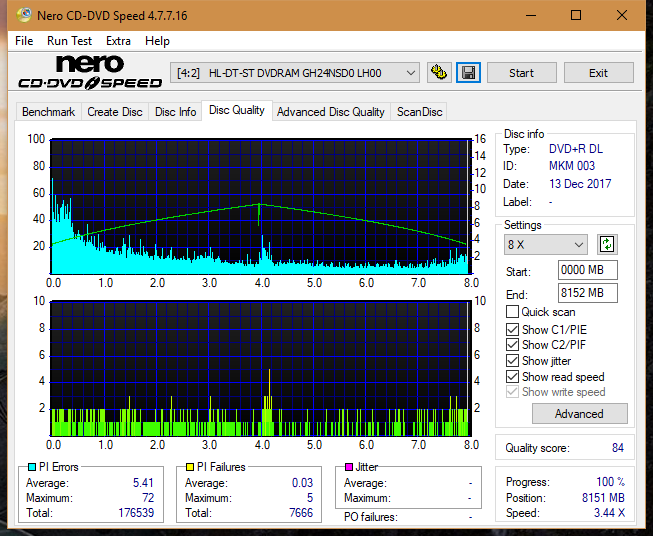Image resolution: width=653 pixels, height=536 pixels.
Task: Click the progress value 100 %
Action: 611,482
